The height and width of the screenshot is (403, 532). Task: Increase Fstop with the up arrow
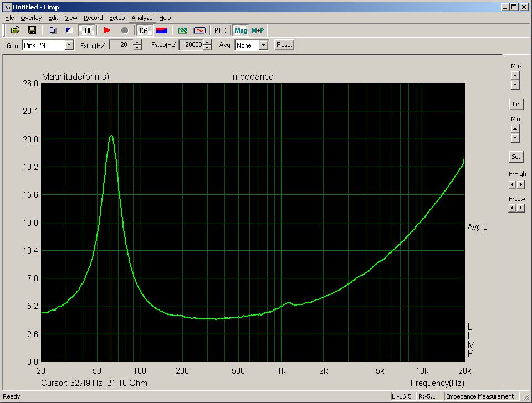coord(207,43)
